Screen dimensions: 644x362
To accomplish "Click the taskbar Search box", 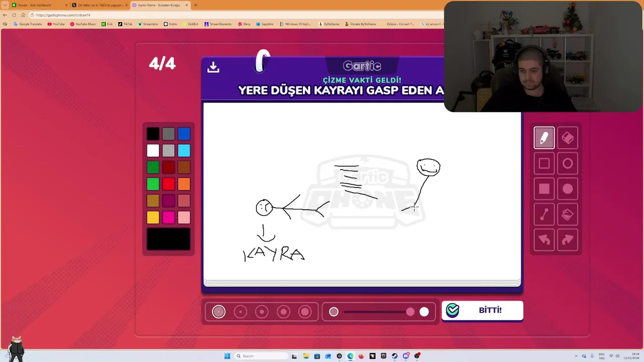I will [261, 356].
